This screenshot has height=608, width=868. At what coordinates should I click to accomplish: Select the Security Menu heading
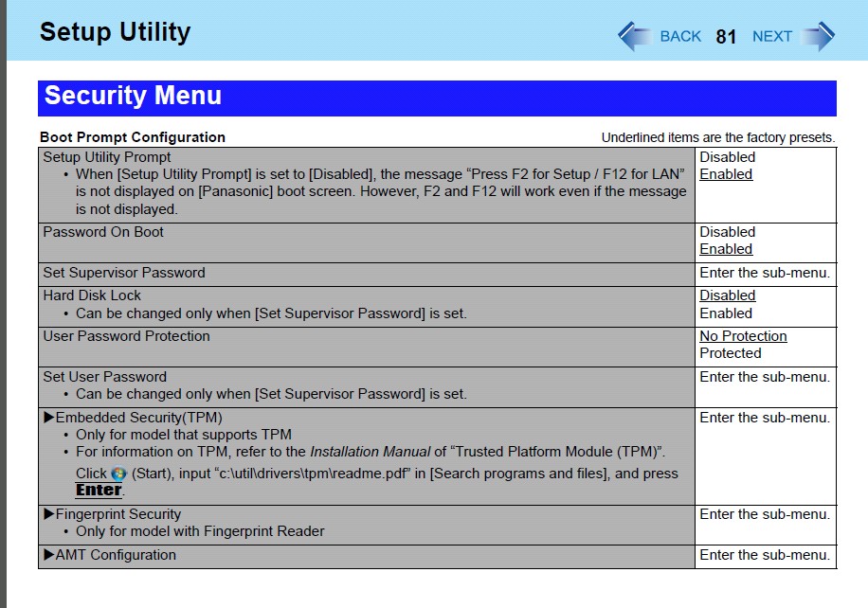click(x=133, y=96)
